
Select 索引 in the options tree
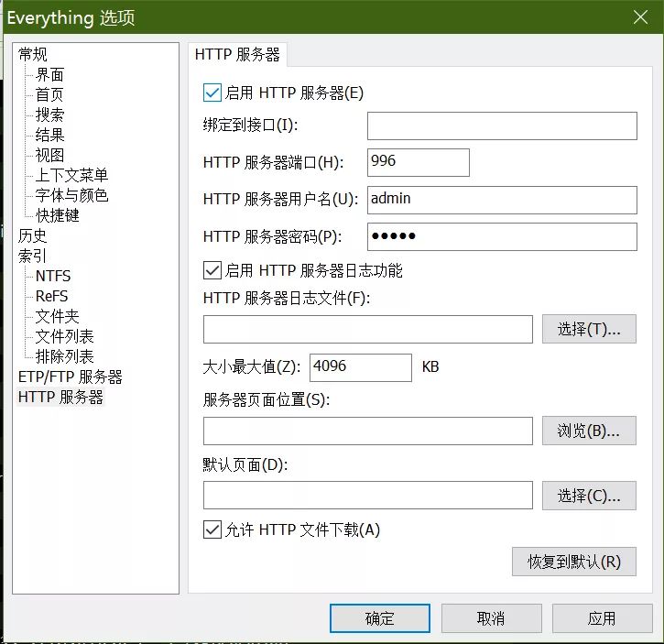point(33,256)
